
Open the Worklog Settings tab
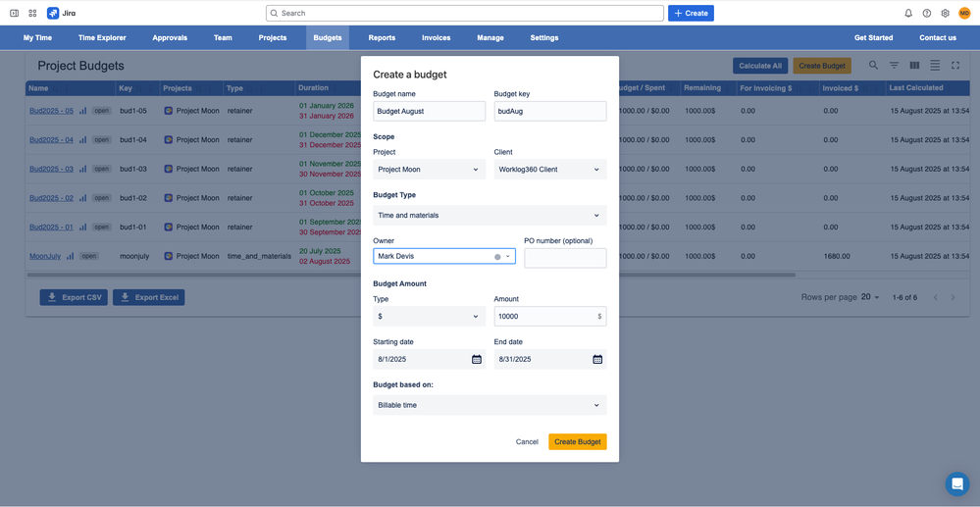click(544, 37)
